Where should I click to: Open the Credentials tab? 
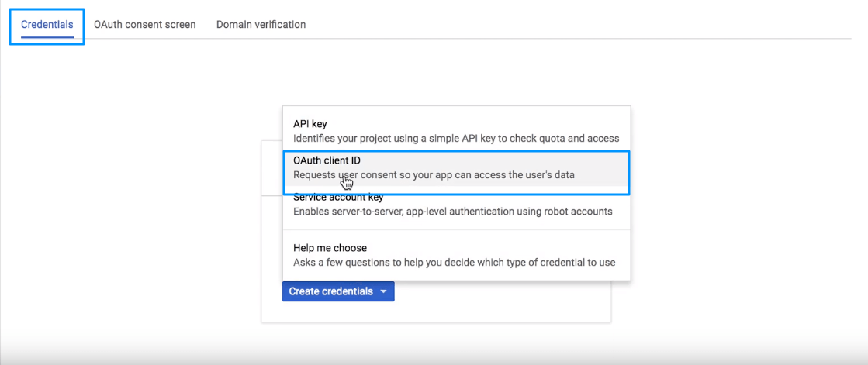[x=47, y=25]
